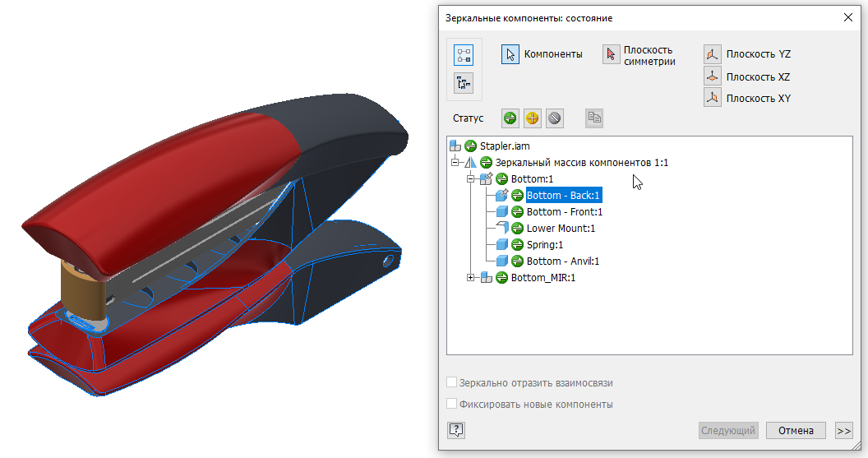Select Bottom - Back:1 row
This screenshot has height=458, width=868.
point(564,196)
